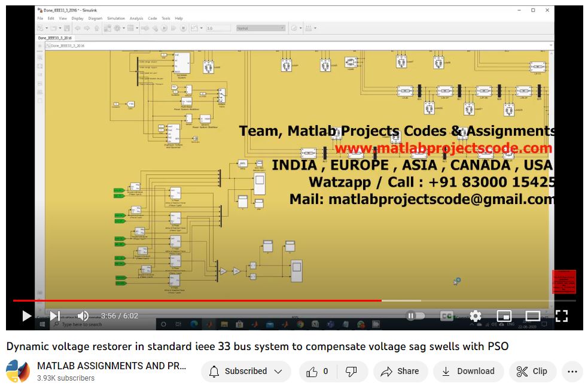Click the Download button
The width and height of the screenshot is (588, 386).
(468, 371)
